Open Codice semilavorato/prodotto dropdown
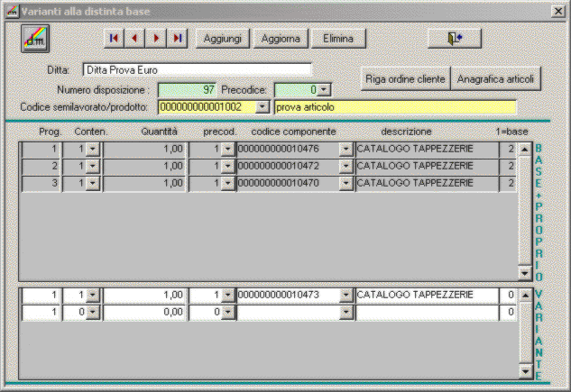The height and width of the screenshot is (392, 571). (262, 107)
